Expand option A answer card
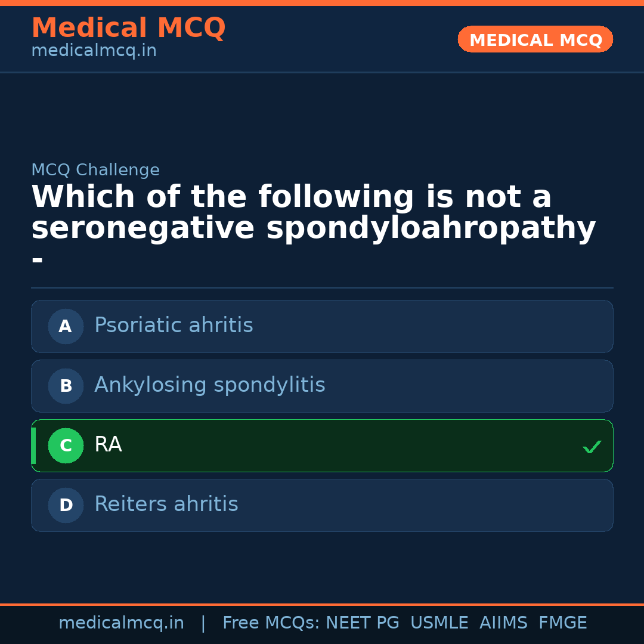This screenshot has height=644, width=644. (322, 326)
